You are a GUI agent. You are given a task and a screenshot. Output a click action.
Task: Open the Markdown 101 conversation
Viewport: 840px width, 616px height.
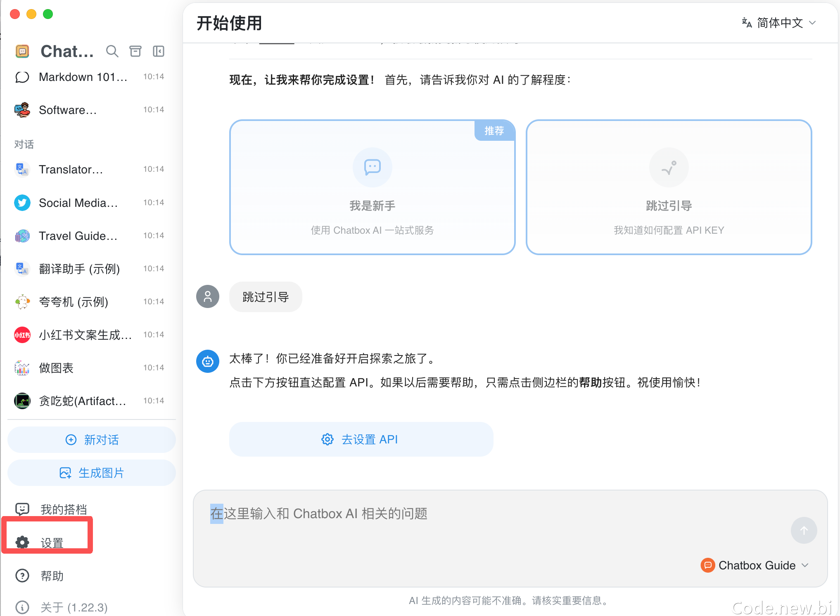point(92,77)
